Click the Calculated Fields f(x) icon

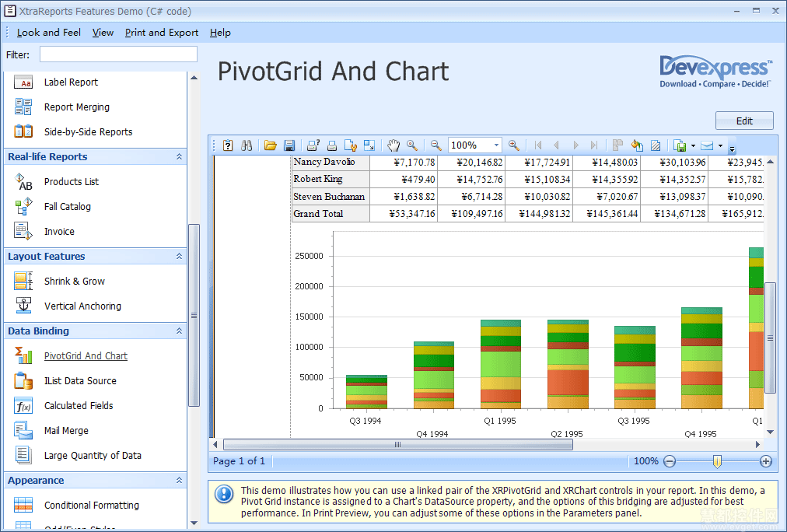(23, 405)
